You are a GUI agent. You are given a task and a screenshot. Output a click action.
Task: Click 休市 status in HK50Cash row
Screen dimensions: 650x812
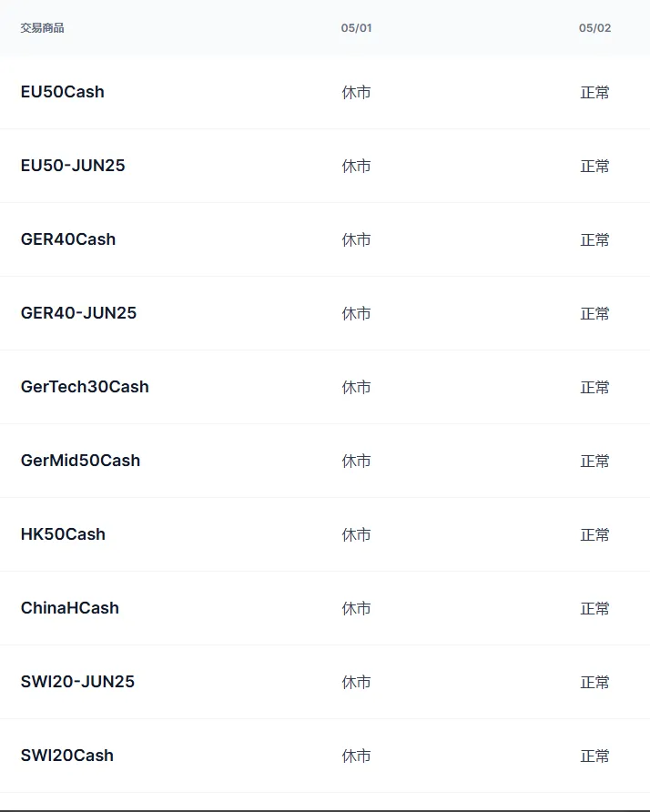356,535
